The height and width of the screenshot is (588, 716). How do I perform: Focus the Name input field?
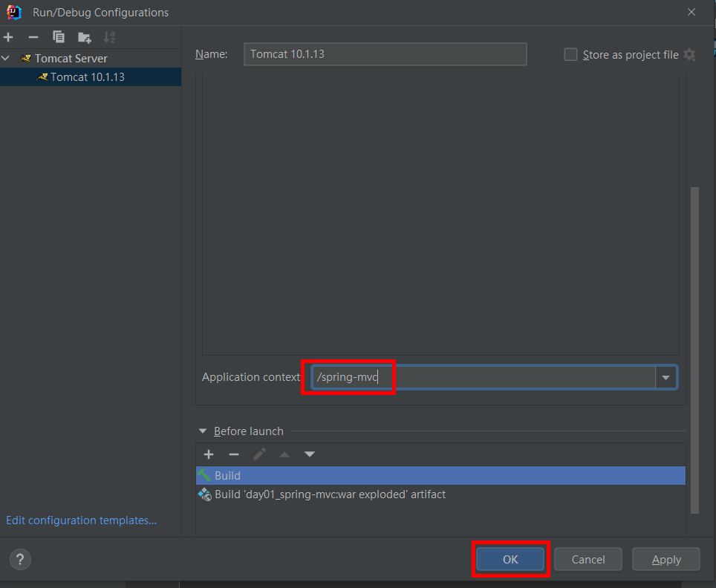pyautogui.click(x=385, y=54)
